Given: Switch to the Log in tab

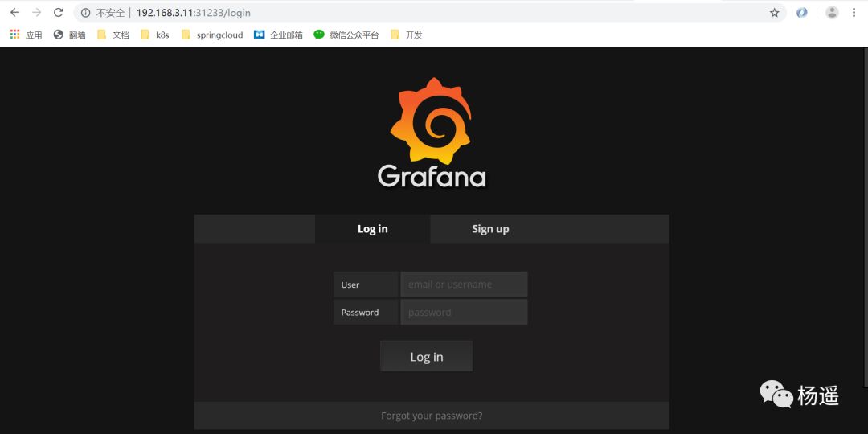Looking at the screenshot, I should 373,228.
